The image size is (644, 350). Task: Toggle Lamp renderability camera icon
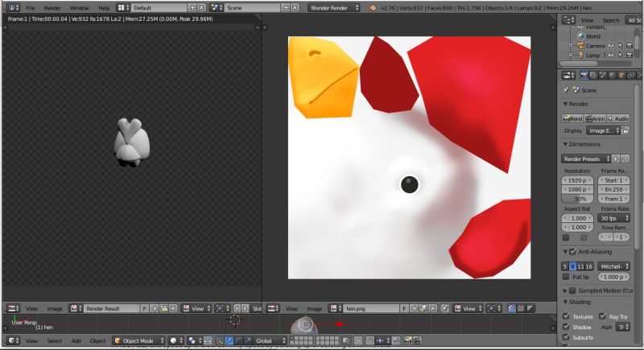(x=629, y=55)
